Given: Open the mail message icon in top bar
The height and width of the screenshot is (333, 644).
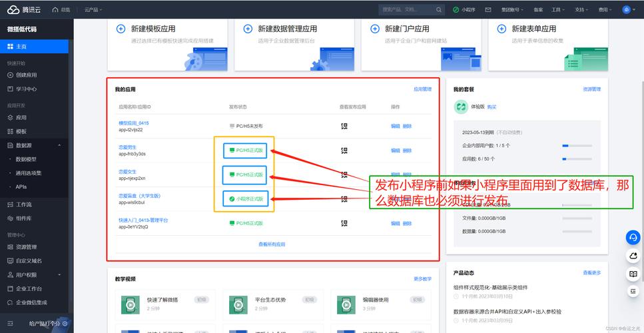Looking at the screenshot, I should [488, 10].
